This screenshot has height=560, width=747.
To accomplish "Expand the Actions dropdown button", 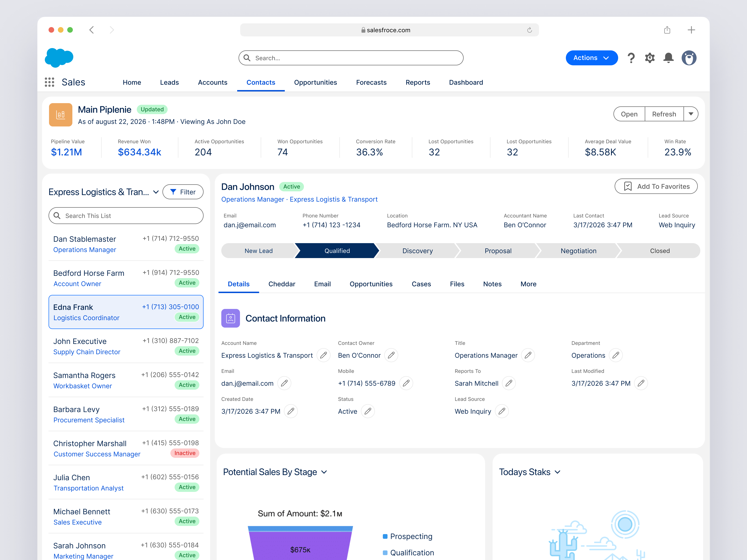I will click(x=592, y=58).
